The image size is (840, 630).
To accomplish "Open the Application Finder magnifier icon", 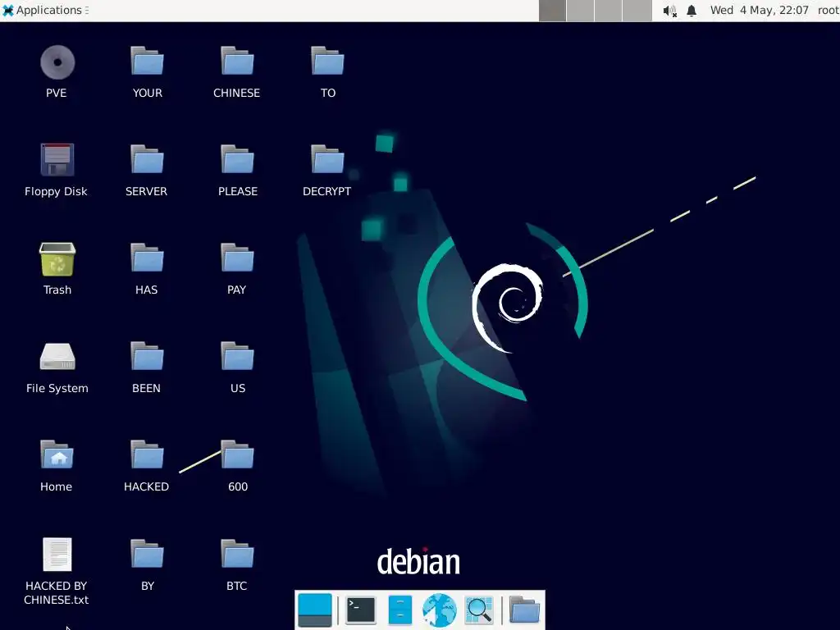I will [479, 610].
